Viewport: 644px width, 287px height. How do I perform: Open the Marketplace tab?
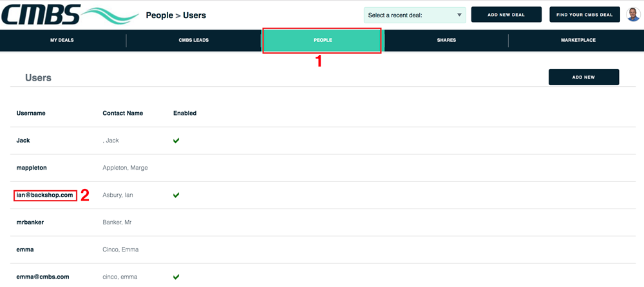tap(578, 40)
